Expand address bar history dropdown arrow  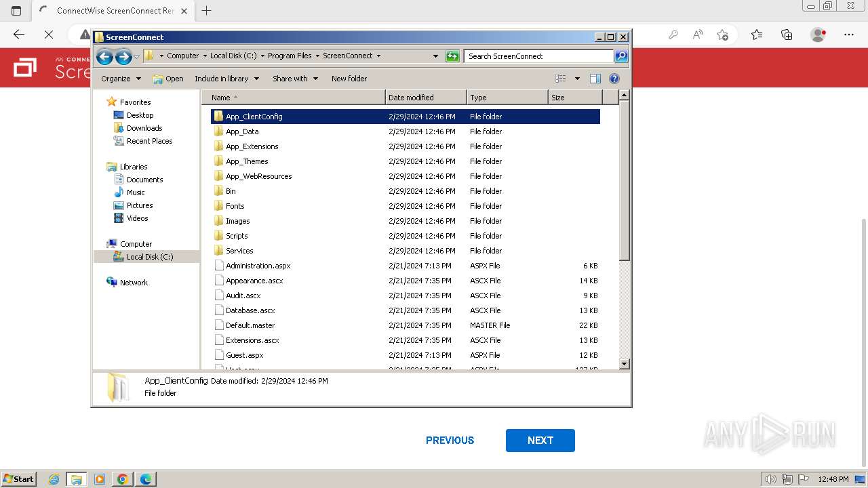coord(435,56)
